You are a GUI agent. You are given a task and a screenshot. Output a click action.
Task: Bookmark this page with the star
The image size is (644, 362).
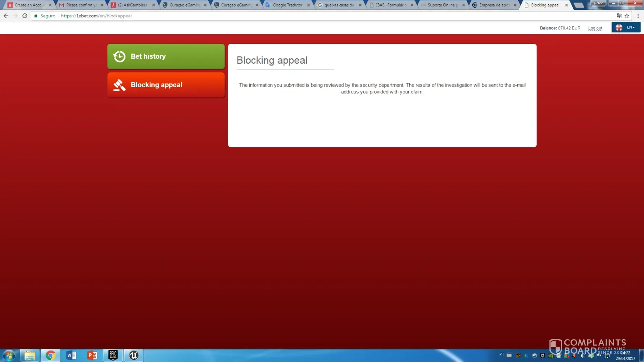(627, 16)
